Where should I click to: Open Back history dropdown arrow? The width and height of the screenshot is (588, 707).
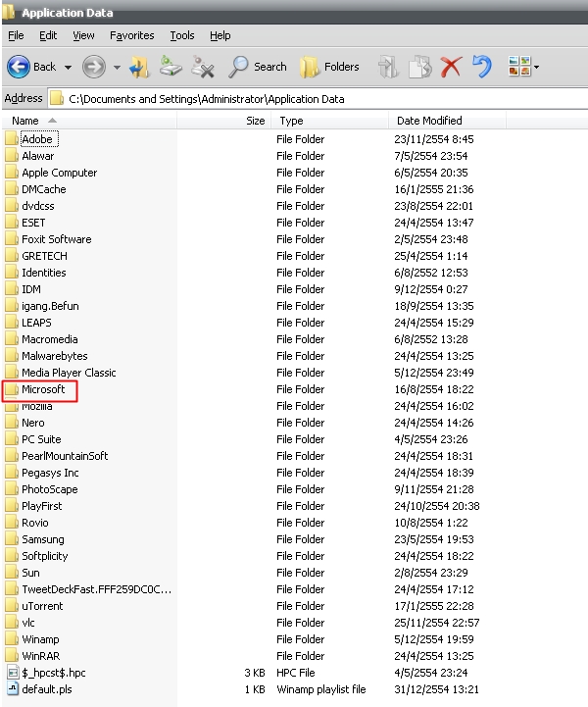click(x=68, y=68)
